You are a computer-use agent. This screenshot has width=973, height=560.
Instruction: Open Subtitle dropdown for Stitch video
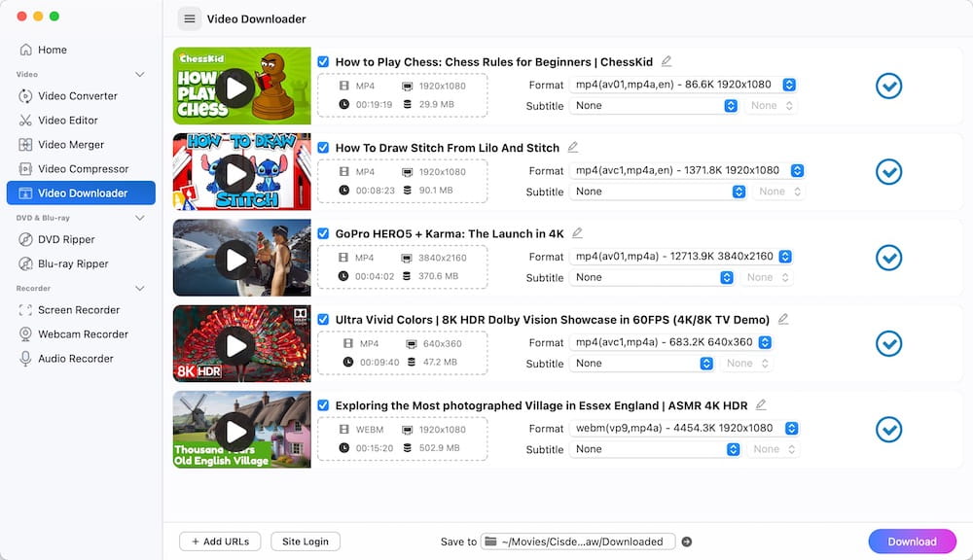click(658, 192)
